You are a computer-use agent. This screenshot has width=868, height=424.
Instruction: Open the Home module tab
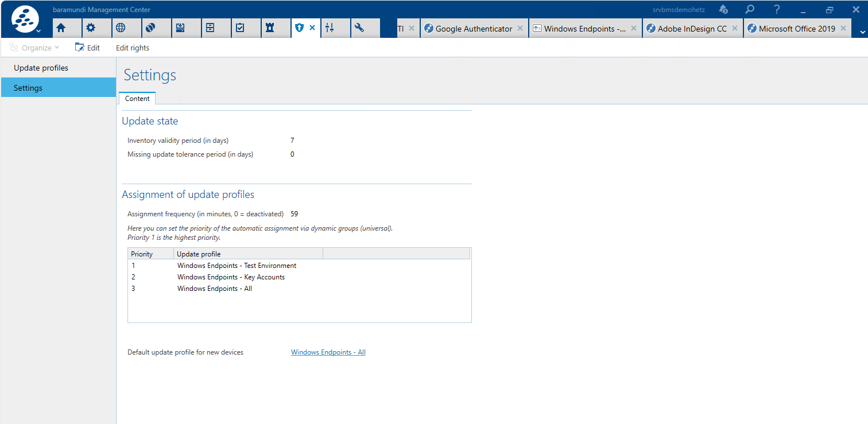61,28
